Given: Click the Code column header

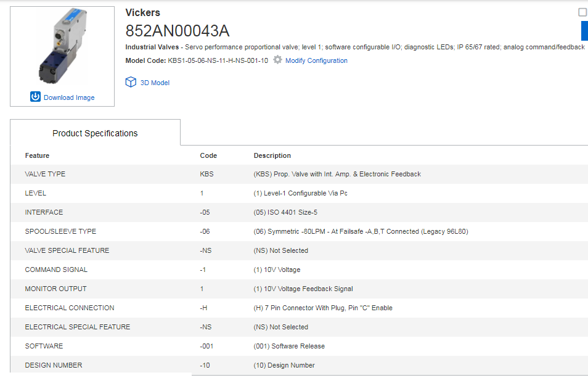Looking at the screenshot, I should [208, 155].
